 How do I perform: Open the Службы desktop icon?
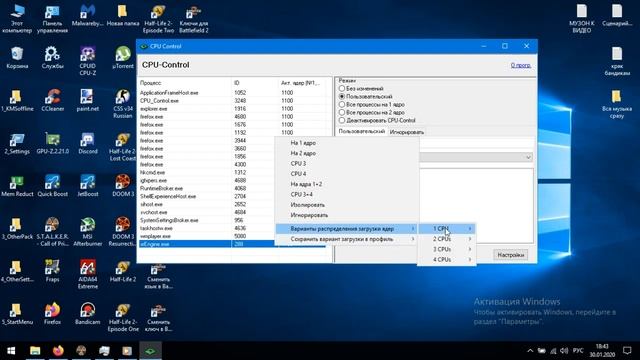[53, 58]
